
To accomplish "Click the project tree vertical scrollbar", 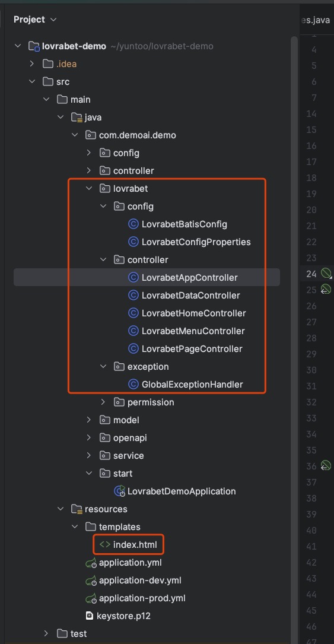I will click(294, 205).
